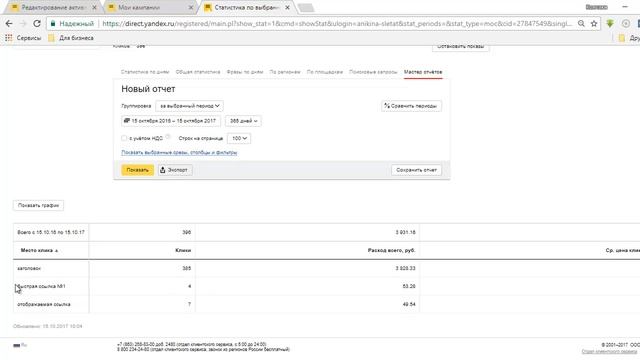This screenshot has height=360, width=640.
Task: Open Общая статистика tab
Action: (x=198, y=72)
